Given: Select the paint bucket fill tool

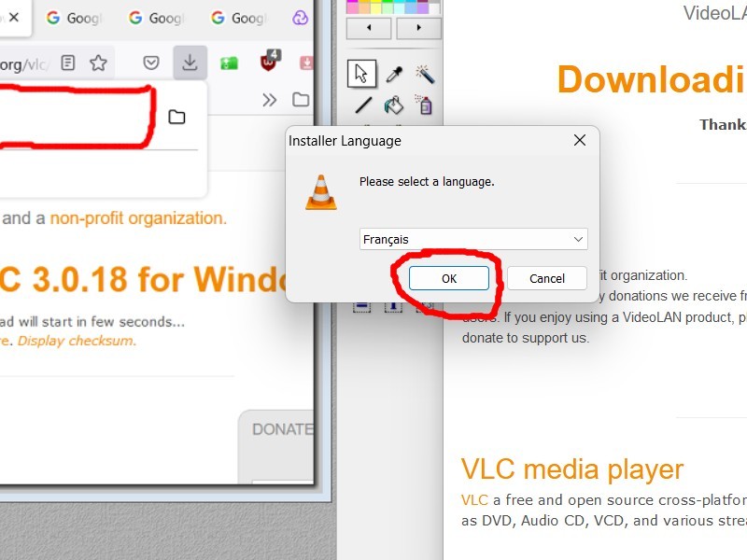Looking at the screenshot, I should click(394, 105).
